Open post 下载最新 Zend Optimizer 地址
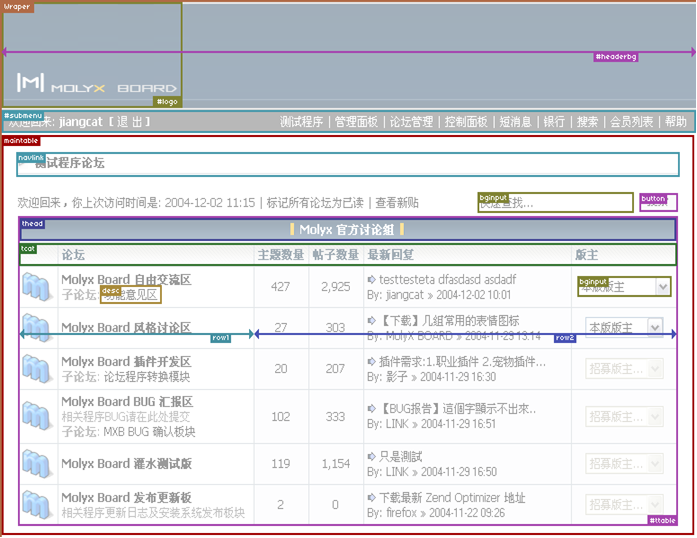697x538 pixels. (452, 497)
